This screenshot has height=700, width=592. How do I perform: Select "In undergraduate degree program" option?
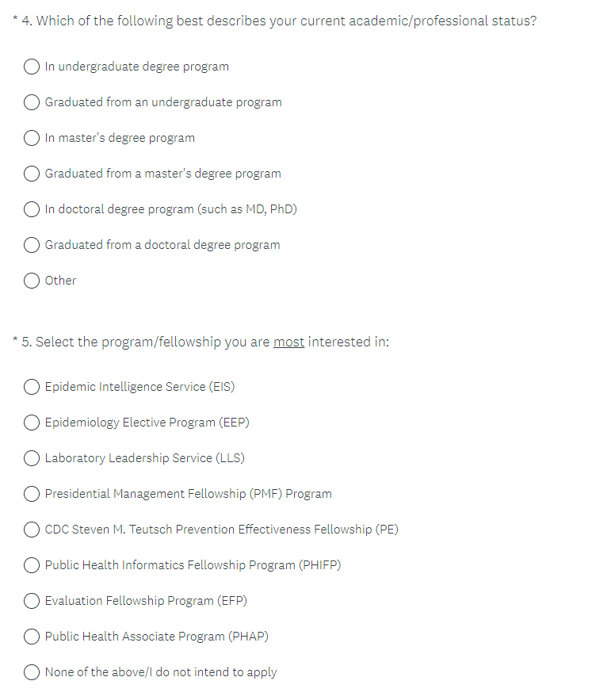tap(32, 67)
